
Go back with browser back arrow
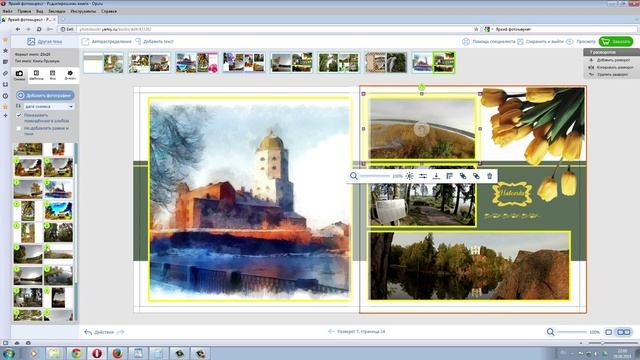(x=18, y=29)
